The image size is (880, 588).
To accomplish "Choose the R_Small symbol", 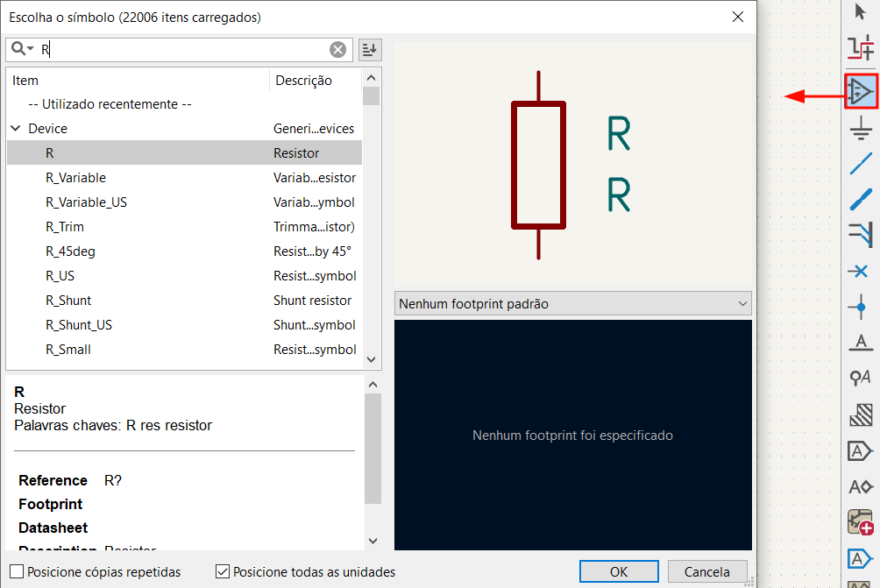I will click(184, 350).
